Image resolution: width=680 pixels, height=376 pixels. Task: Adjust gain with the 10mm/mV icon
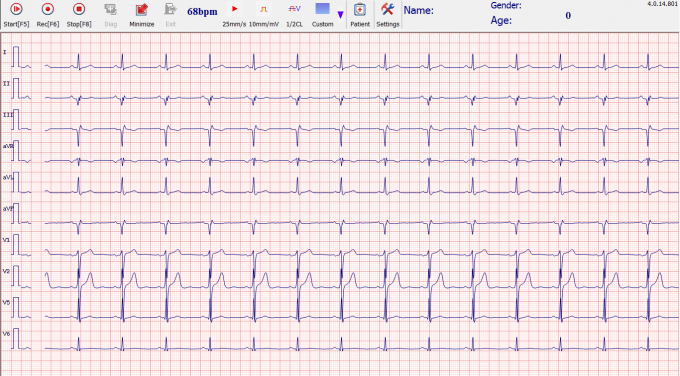point(264,15)
